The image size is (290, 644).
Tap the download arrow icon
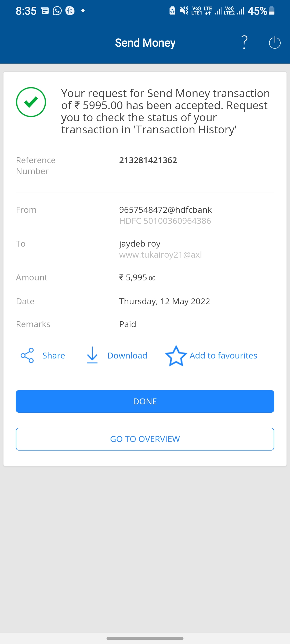click(92, 355)
